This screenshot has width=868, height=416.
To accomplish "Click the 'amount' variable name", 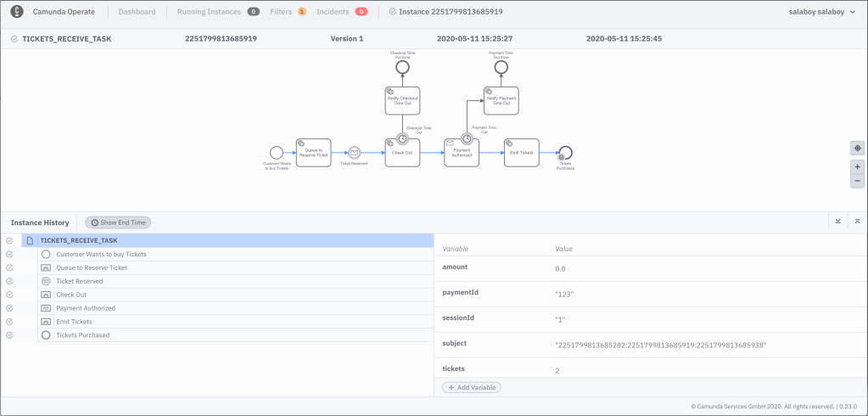I will (x=455, y=267).
